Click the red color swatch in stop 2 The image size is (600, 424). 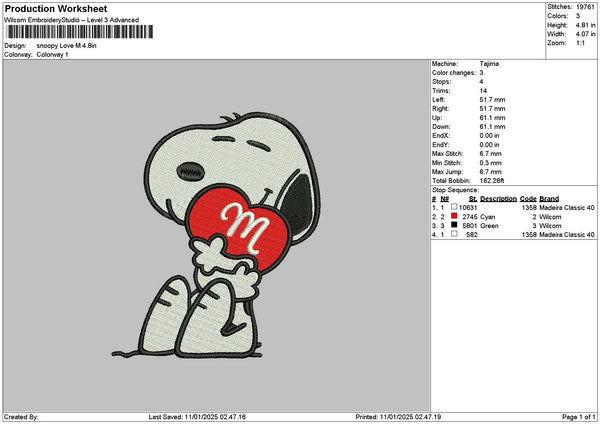454,216
